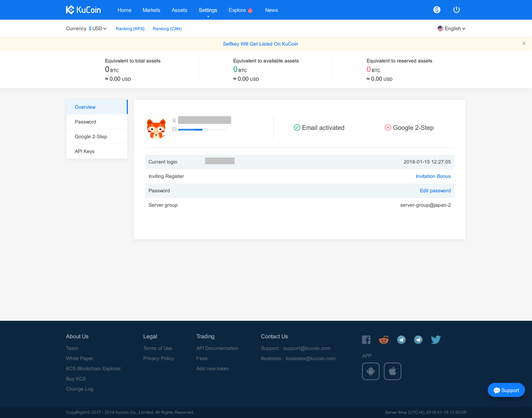The height and width of the screenshot is (418, 532).
Task: Open the Add new token link
Action: pos(212,369)
